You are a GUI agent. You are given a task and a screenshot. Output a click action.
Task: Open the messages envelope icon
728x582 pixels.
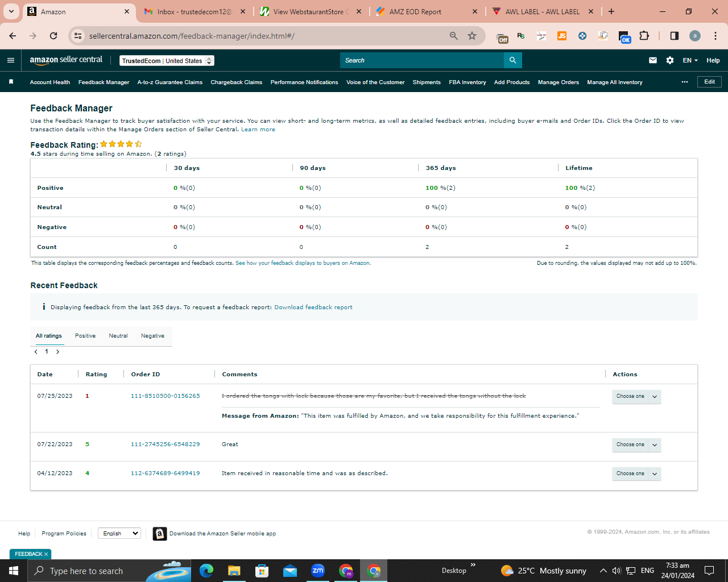click(653, 60)
